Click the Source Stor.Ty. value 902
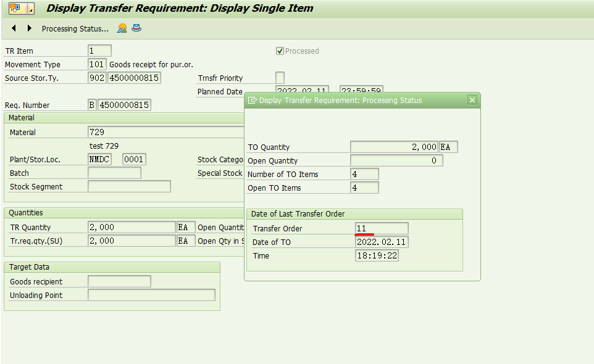Image resolution: width=594 pixels, height=364 pixels. coord(96,78)
